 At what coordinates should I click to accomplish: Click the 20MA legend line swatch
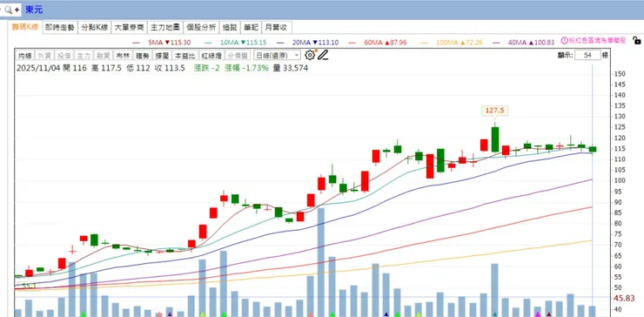pos(280,43)
